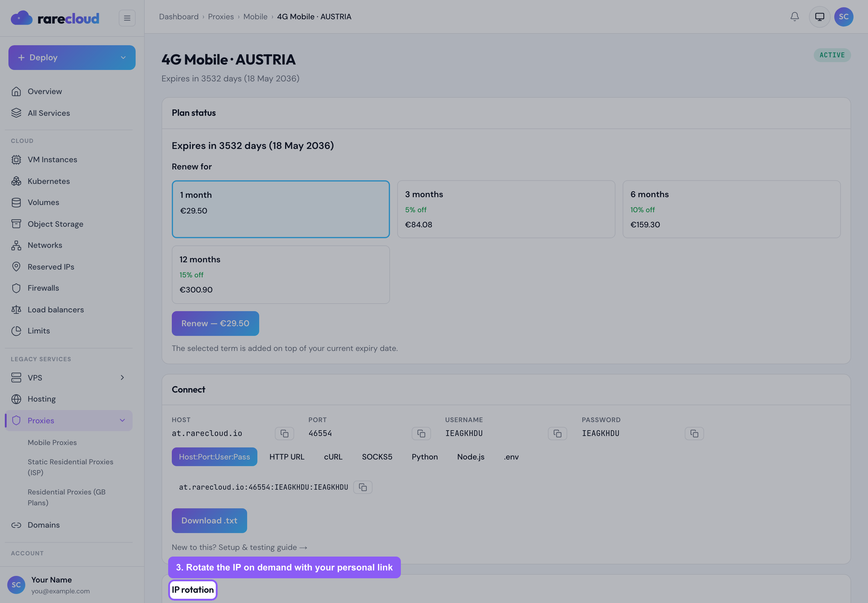Copy the host at.rarecloud.io
This screenshot has width=868, height=603.
pyautogui.click(x=285, y=433)
